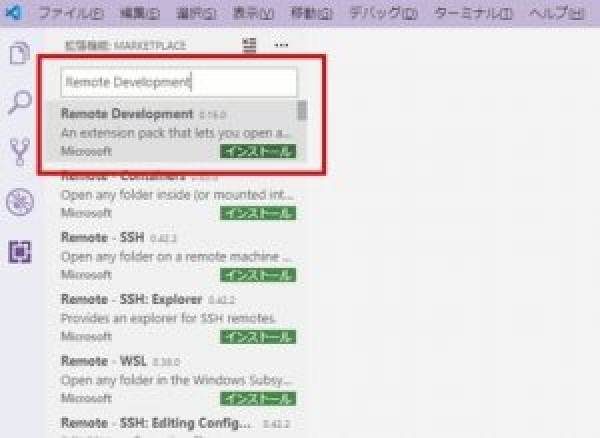Click 'Open any folder inside (or mounted int' description
Image resolution: width=600 pixels, height=438 pixels.
[177, 195]
